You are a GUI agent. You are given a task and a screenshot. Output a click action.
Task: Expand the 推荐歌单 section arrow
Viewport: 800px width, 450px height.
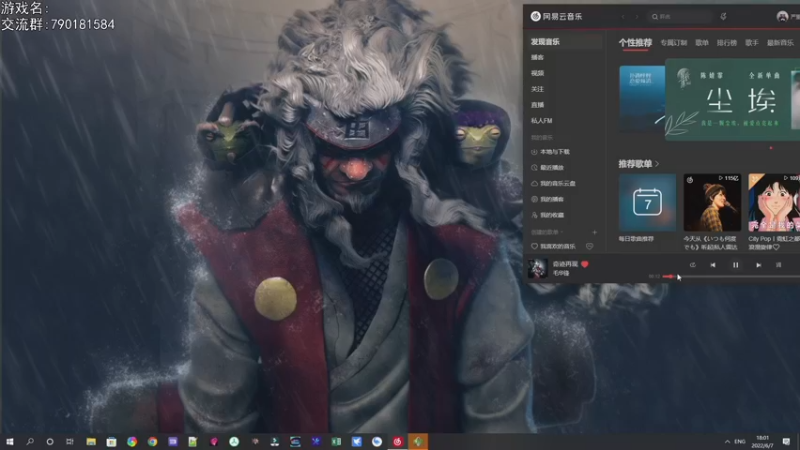point(657,164)
